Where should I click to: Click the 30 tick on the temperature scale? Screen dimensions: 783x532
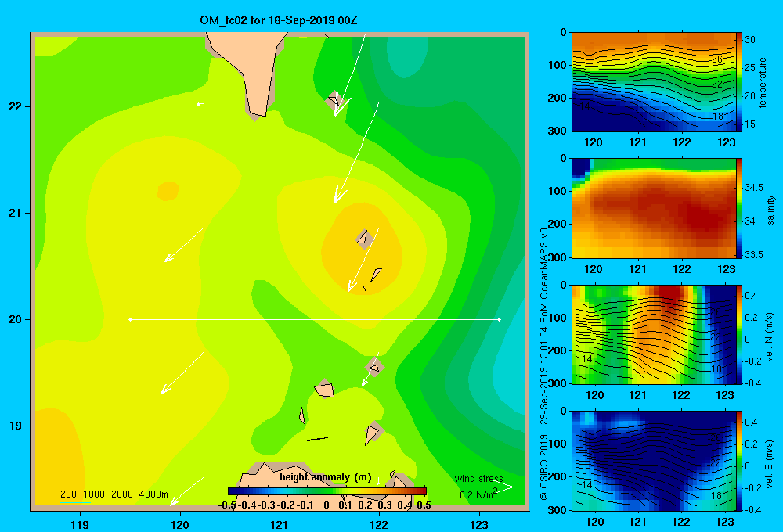click(x=750, y=40)
